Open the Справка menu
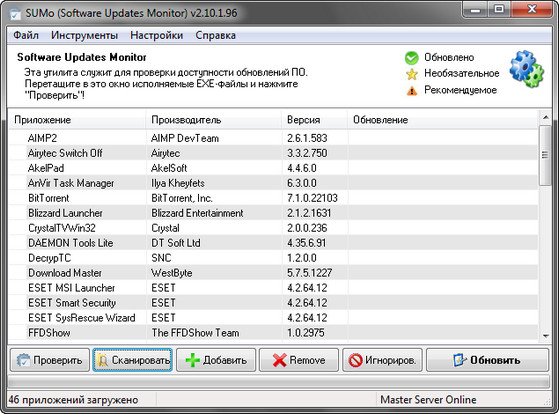This screenshot has height=414, width=559. 216,35
